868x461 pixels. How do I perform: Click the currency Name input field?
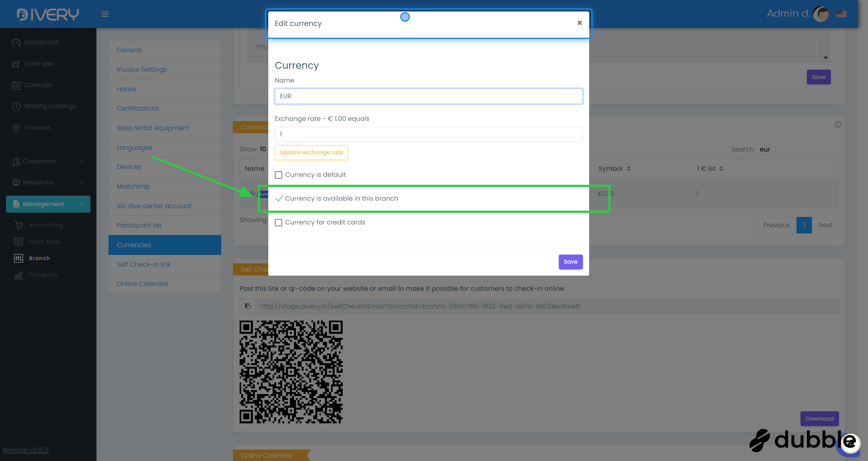[428, 96]
